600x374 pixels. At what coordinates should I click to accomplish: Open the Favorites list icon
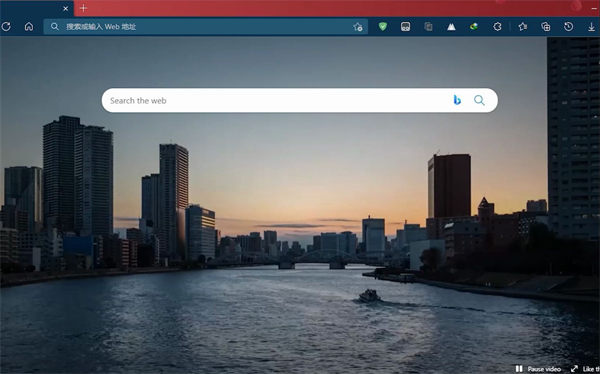(523, 26)
